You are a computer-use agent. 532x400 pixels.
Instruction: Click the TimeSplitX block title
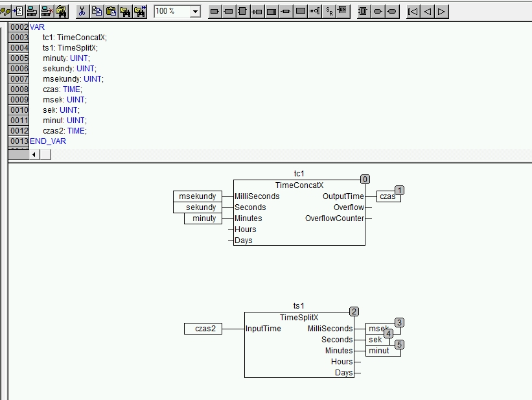299,318
